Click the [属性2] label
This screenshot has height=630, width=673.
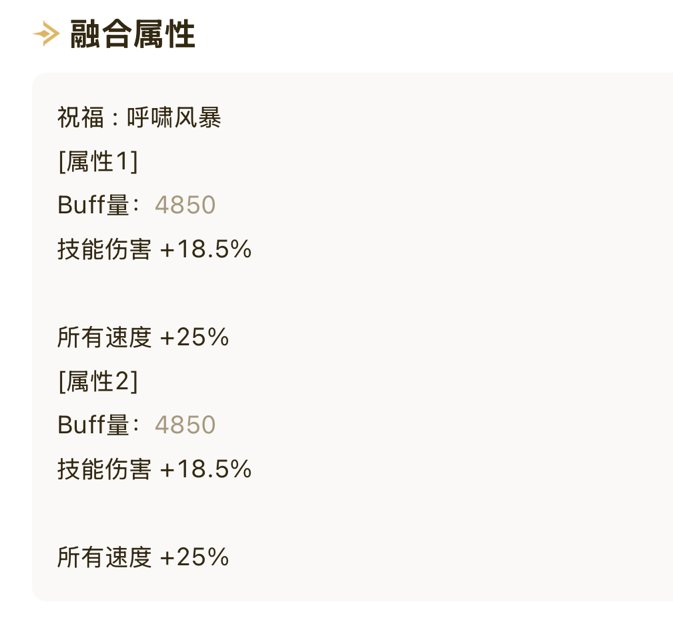coord(98,382)
